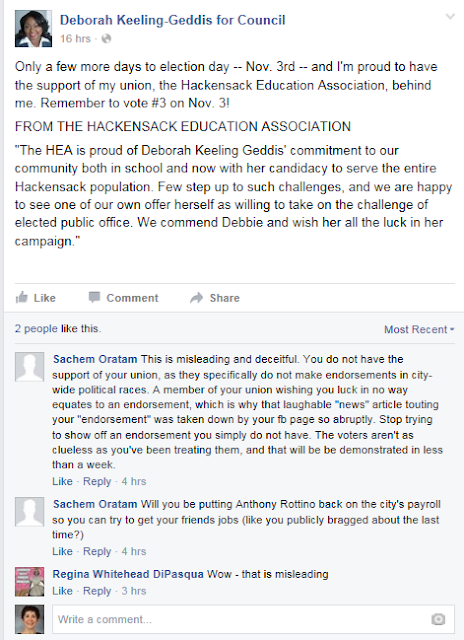Reply to Sachem Oratam's Anthony Rottino comment
The width and height of the screenshot is (464, 640).
coord(97,551)
